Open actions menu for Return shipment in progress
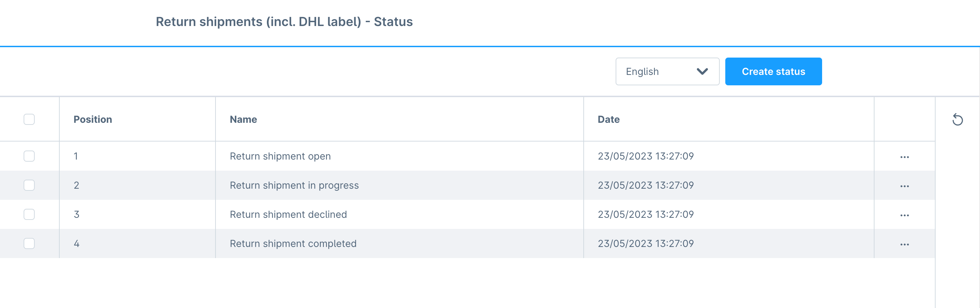This screenshot has height=308, width=980. click(x=904, y=186)
